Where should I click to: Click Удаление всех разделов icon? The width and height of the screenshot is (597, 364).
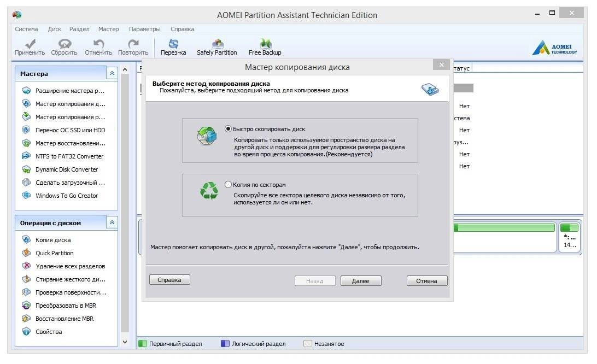[26, 266]
